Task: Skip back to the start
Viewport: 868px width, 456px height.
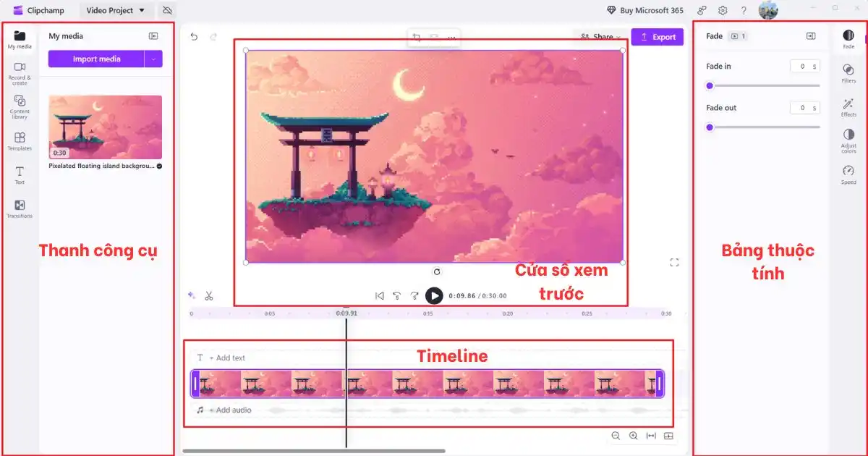Action: [379, 295]
